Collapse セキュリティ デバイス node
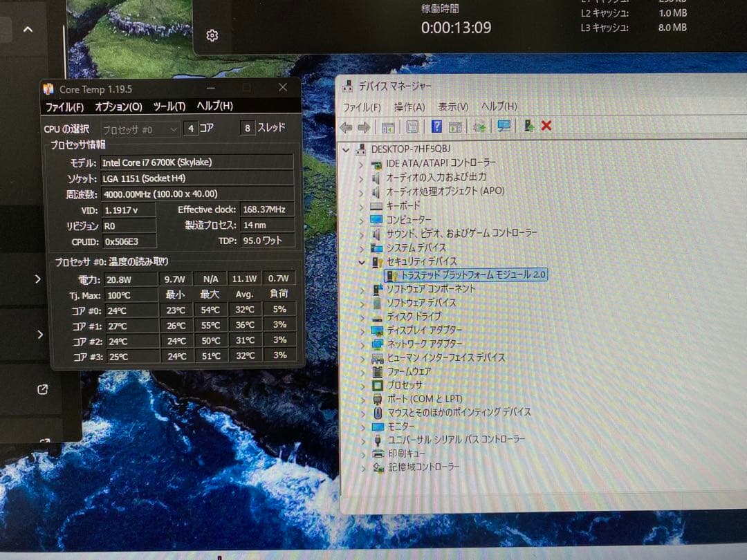This screenshot has height=560, width=747. 362,263
